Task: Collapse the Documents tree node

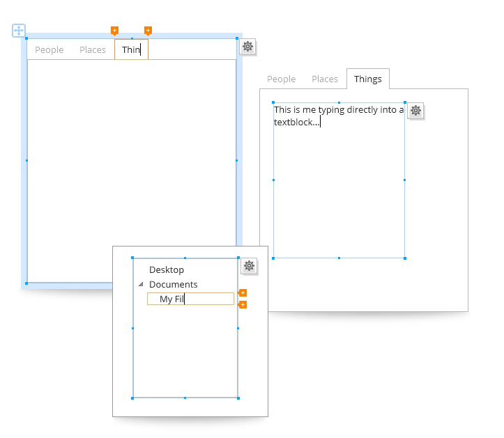Action: click(141, 284)
